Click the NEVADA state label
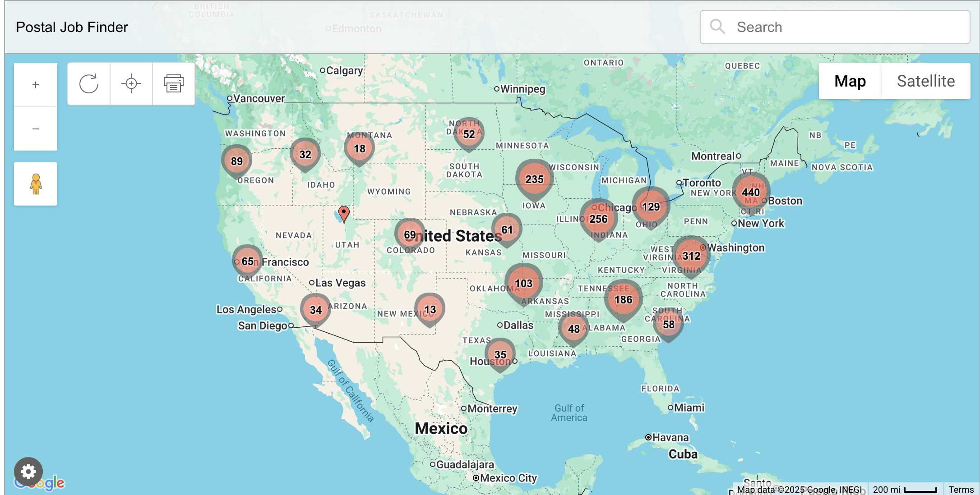 pyautogui.click(x=294, y=235)
